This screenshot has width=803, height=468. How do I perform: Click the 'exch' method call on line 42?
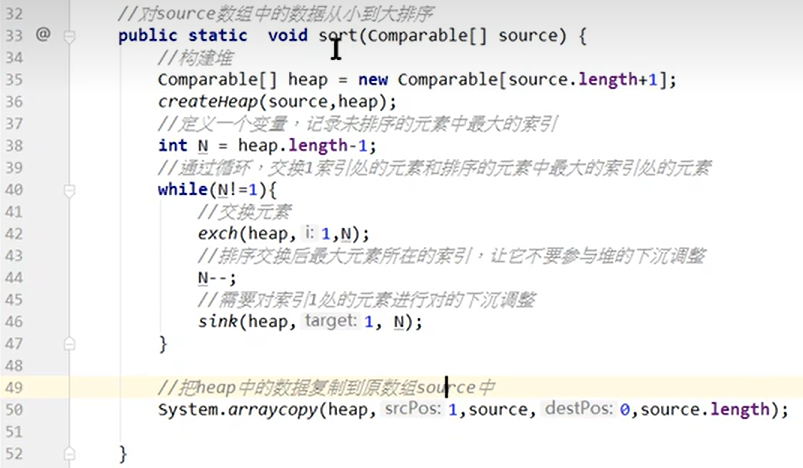click(x=218, y=233)
